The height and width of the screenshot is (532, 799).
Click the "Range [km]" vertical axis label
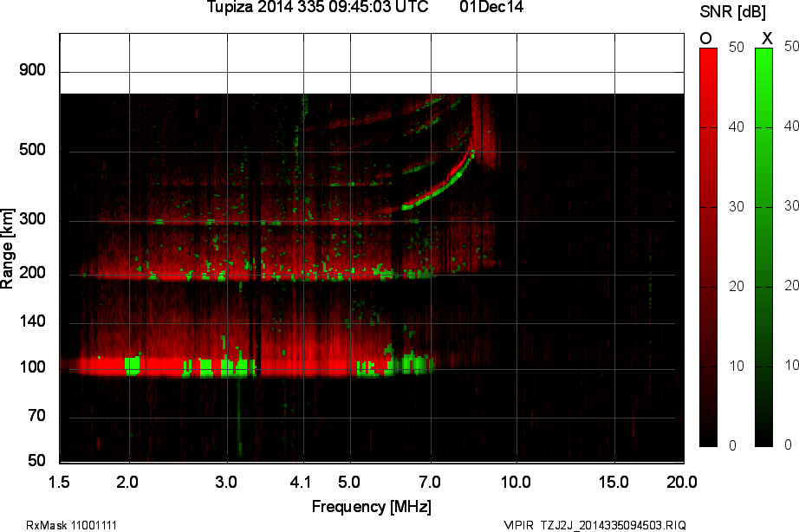coord(8,248)
